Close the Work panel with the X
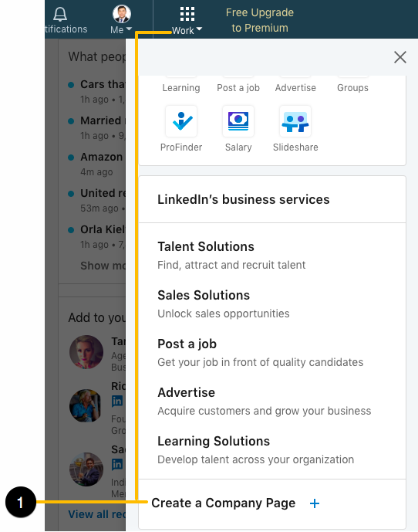Screen dimensions: 418x532 pos(400,57)
